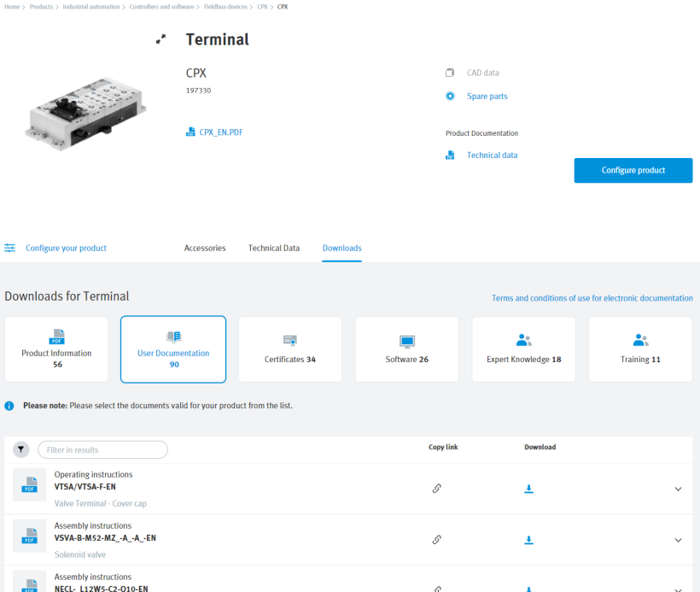Click the PDF icon beside CPX_EN.PDF
Viewport: 700px width, 592px height.
tap(190, 132)
